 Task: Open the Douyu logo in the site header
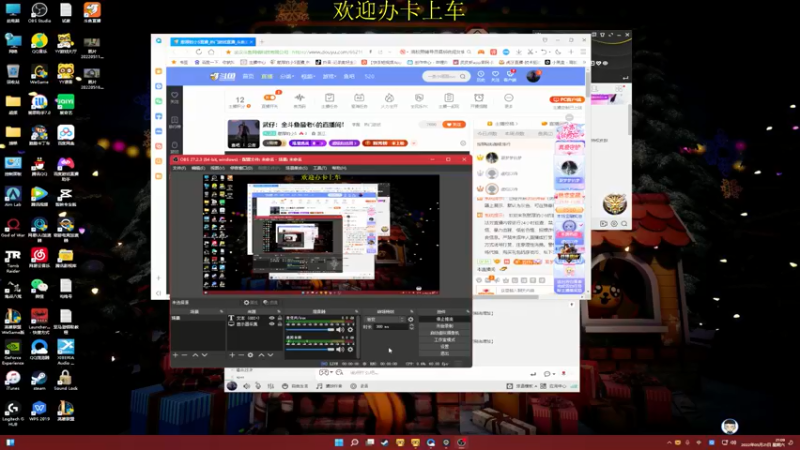click(x=222, y=76)
